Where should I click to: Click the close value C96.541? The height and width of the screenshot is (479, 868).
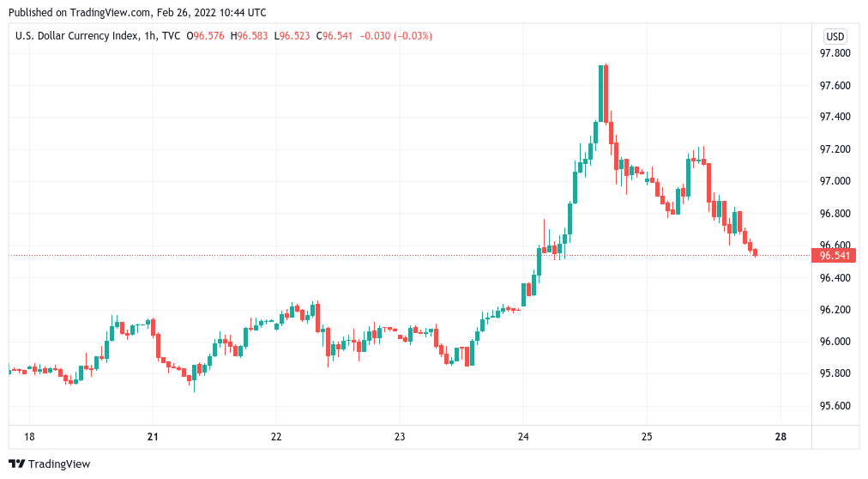[335, 36]
